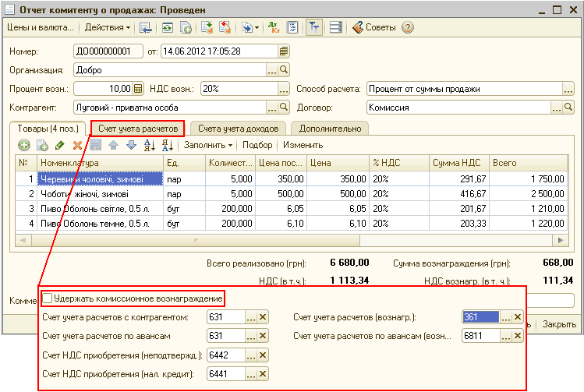Clear the Счет НДС приобретения 6442 field
Image resolution: width=584 pixels, height=392 pixels.
click(263, 355)
